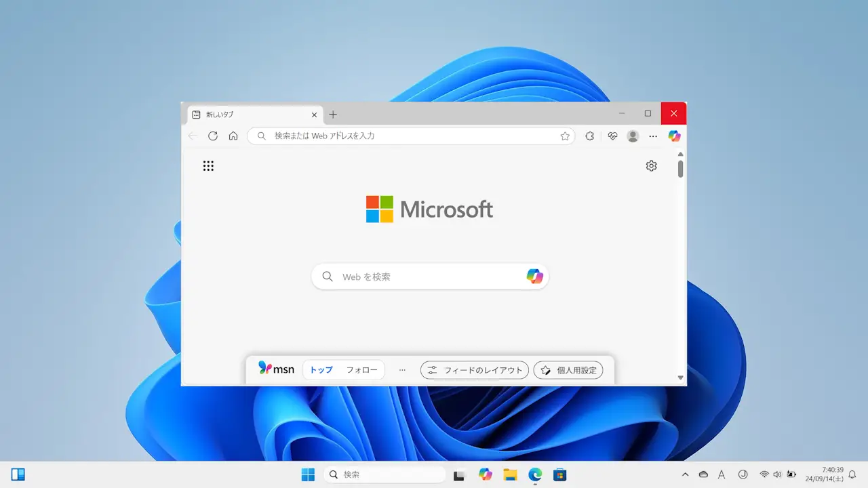This screenshot has width=868, height=488.
Task: Click the IME input mode A indicator
Action: click(722, 474)
